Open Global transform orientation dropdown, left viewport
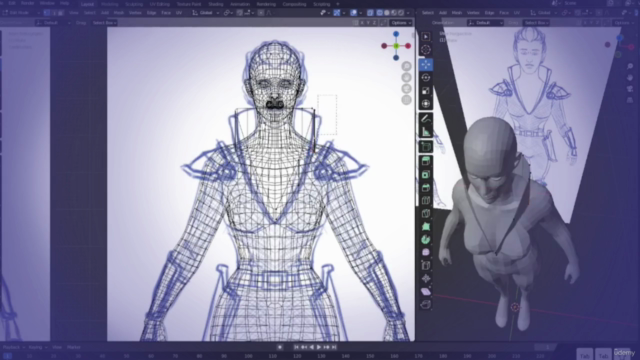 (x=205, y=13)
